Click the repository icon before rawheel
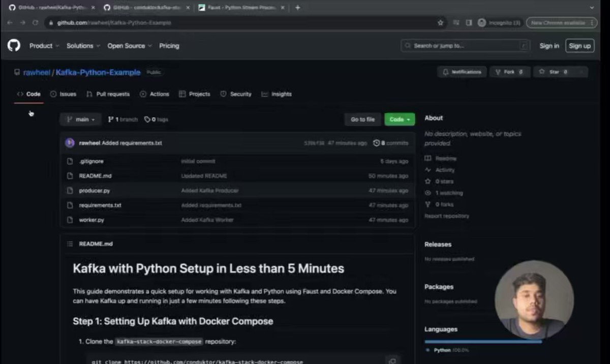Screen dimensions: 610x364 click(17, 72)
